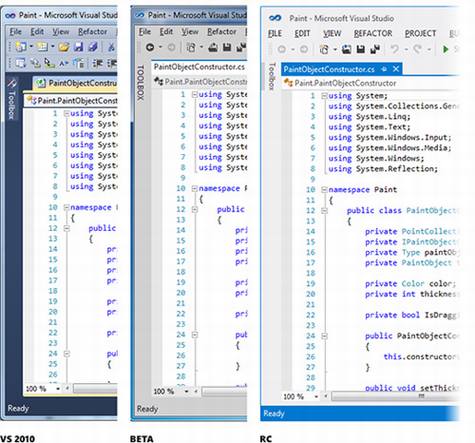
Task: Click the colored Open File folder icon in VS 2010
Action: 63,47
